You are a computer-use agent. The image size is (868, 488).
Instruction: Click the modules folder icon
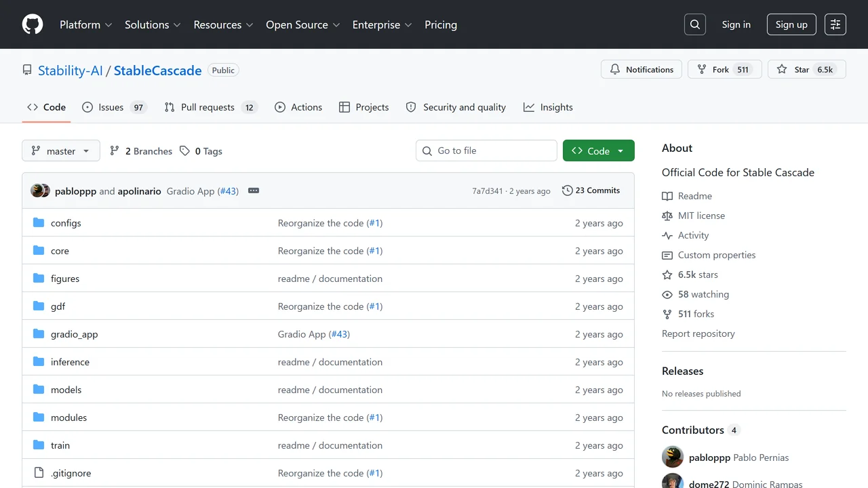[x=39, y=418]
